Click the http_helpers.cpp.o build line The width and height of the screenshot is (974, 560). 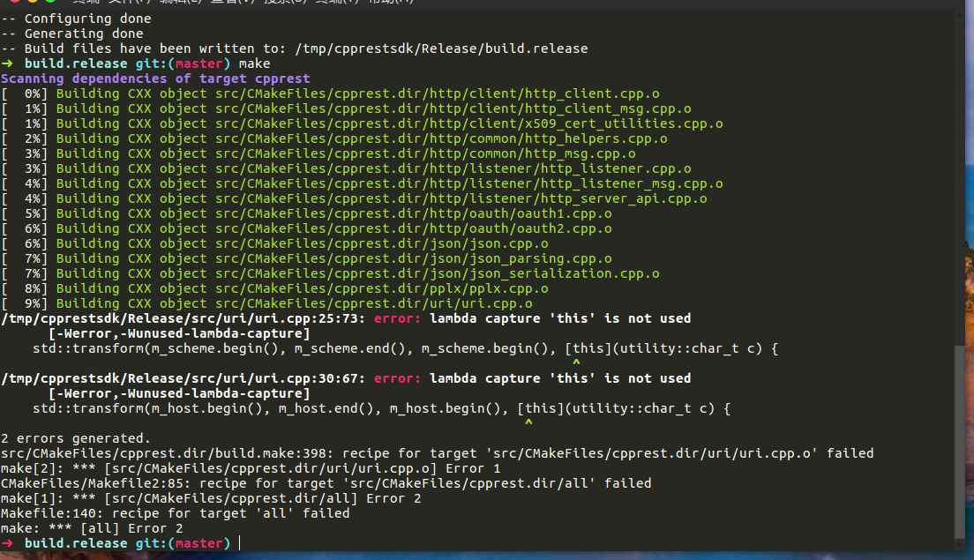point(334,138)
